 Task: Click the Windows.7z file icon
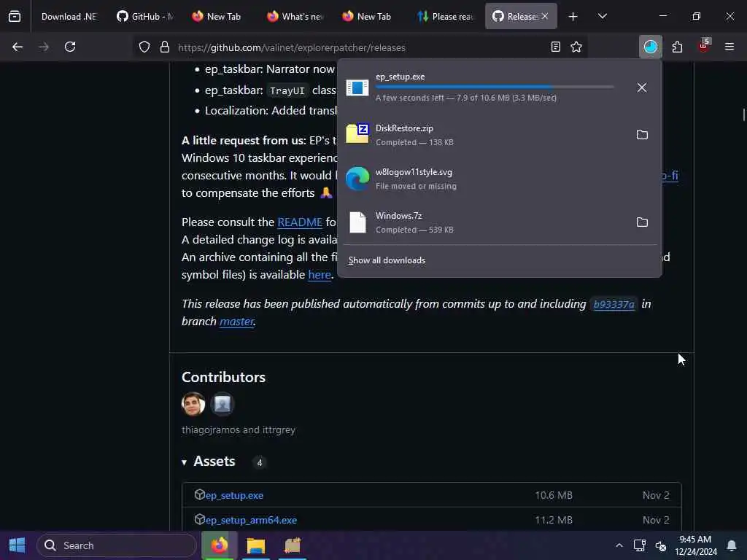coord(357,222)
